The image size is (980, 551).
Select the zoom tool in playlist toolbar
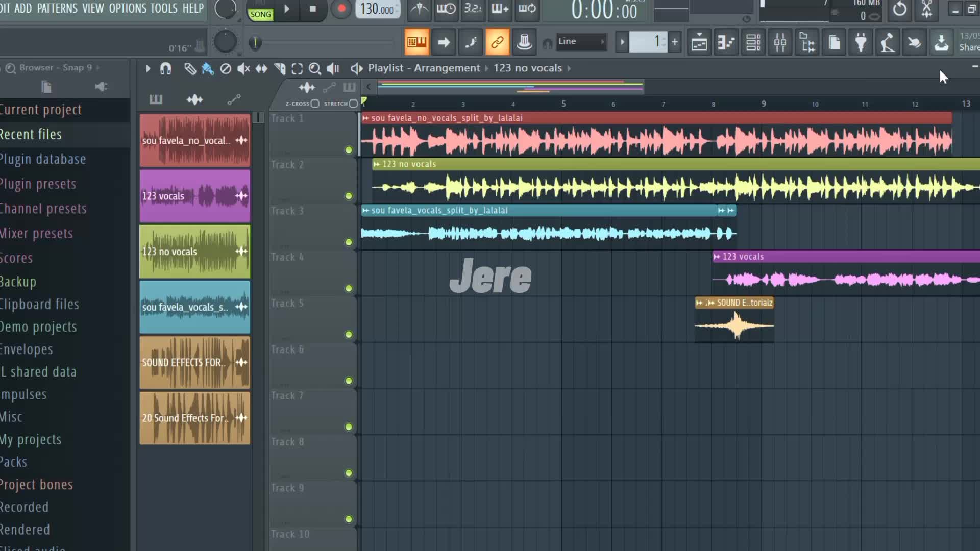coord(315,68)
